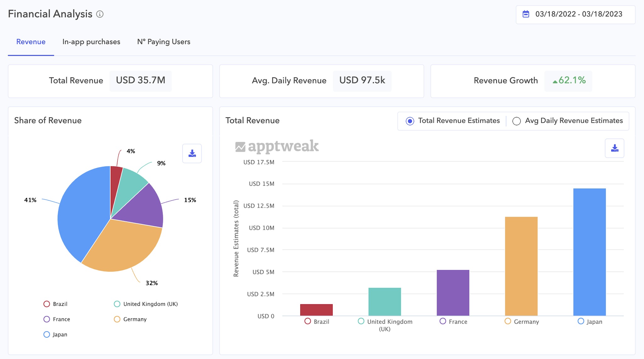The height and width of the screenshot is (359, 644).
Task: Download the Total Revenue chart
Action: [614, 148]
